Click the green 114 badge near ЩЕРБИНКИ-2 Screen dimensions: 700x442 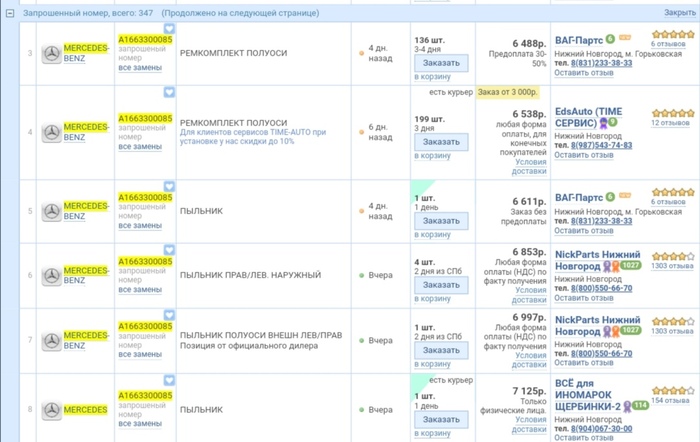click(640, 405)
